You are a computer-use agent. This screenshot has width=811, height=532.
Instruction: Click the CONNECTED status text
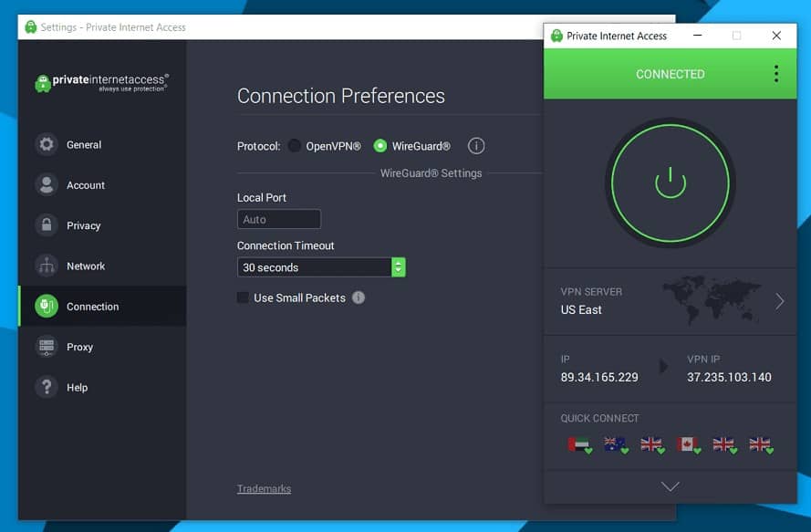click(671, 74)
